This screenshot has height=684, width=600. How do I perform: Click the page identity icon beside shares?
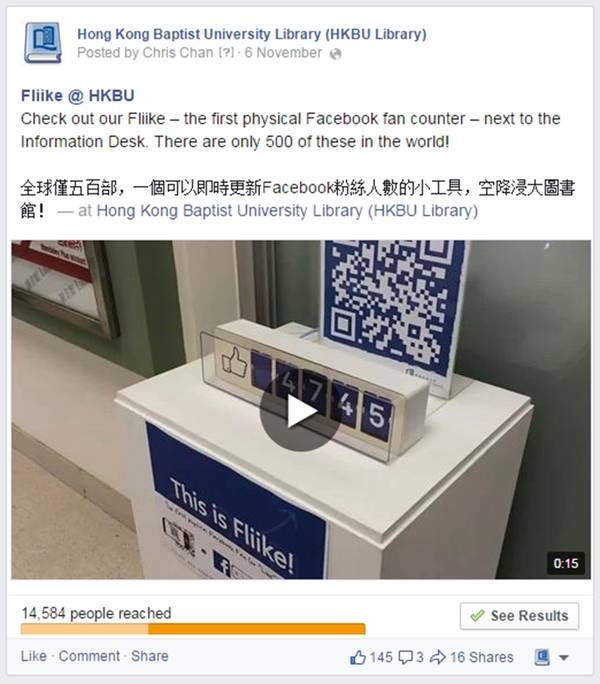[542, 657]
